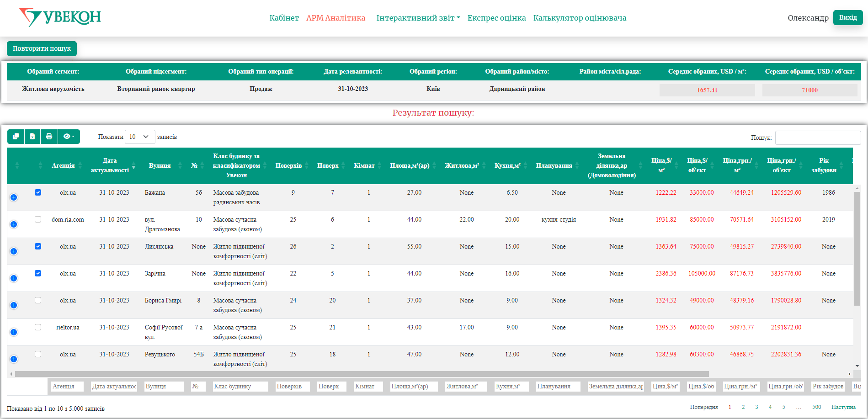Expand row details for Лисянська listing
This screenshot has width=868, height=419.
coord(14,251)
